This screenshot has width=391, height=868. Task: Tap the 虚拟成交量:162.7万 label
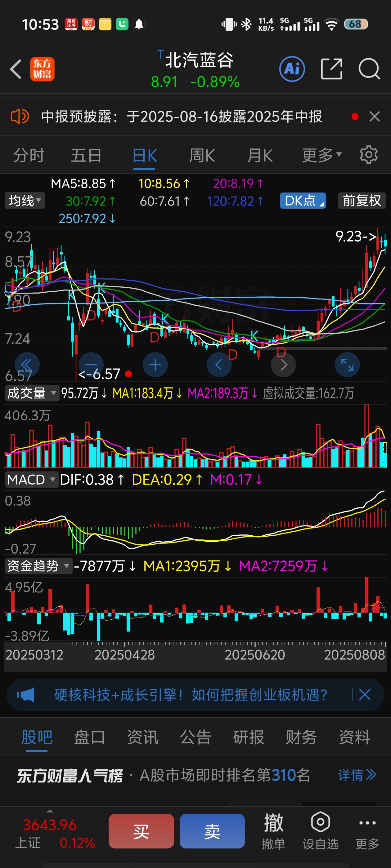coord(309,393)
